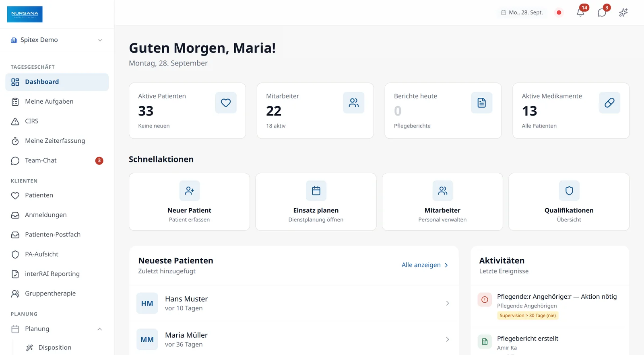
Task: Click the Hans Muster patient name
Action: click(x=186, y=299)
